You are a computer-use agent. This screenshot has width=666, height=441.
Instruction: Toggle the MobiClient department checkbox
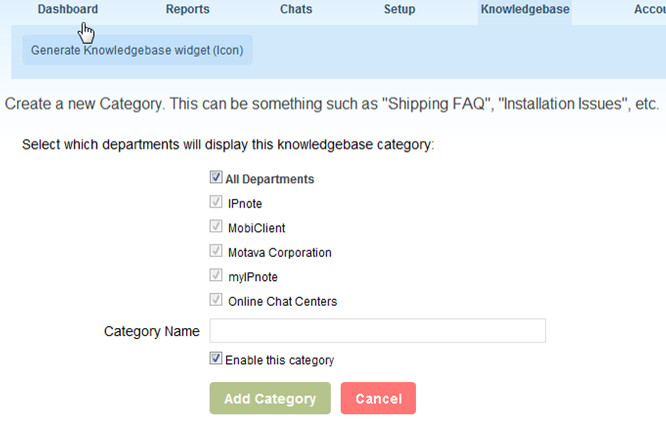coord(216,228)
